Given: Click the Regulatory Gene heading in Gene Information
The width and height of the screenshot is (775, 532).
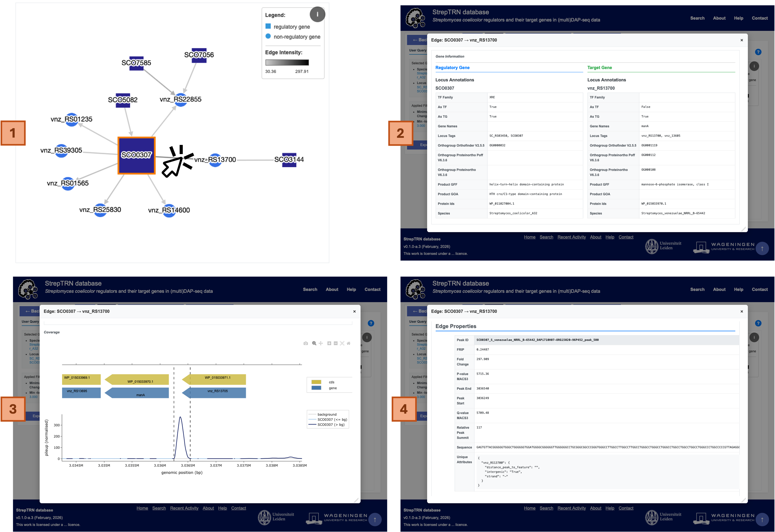Looking at the screenshot, I should pos(452,68).
